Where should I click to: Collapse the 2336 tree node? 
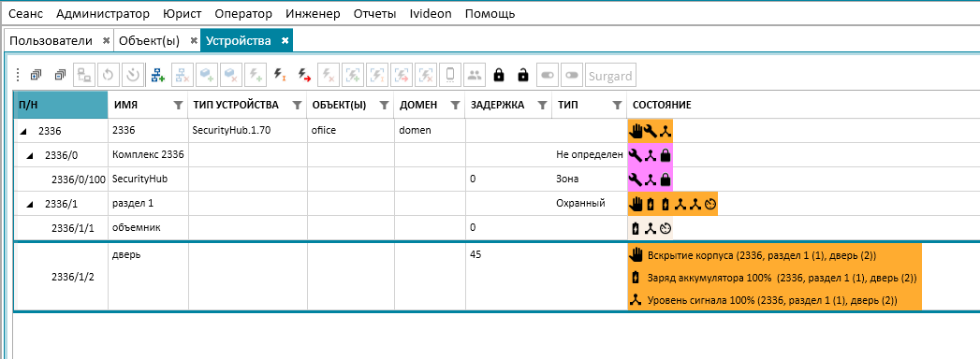coord(24,132)
